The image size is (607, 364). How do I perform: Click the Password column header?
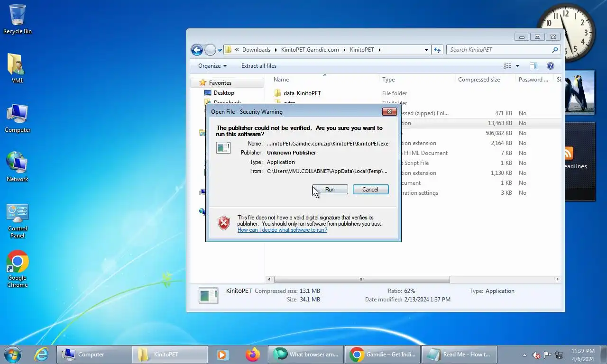pyautogui.click(x=534, y=80)
